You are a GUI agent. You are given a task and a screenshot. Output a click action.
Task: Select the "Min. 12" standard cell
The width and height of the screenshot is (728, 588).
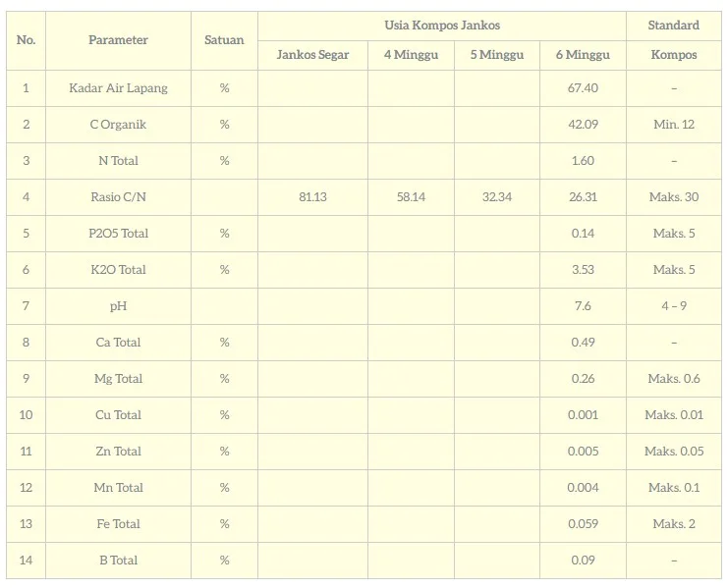coord(674,125)
